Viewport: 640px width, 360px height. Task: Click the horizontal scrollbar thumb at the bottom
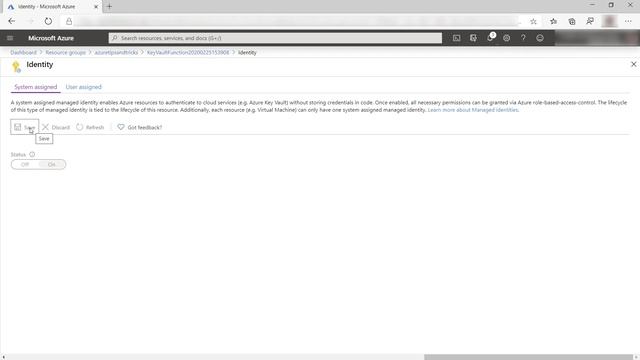pos(528,357)
